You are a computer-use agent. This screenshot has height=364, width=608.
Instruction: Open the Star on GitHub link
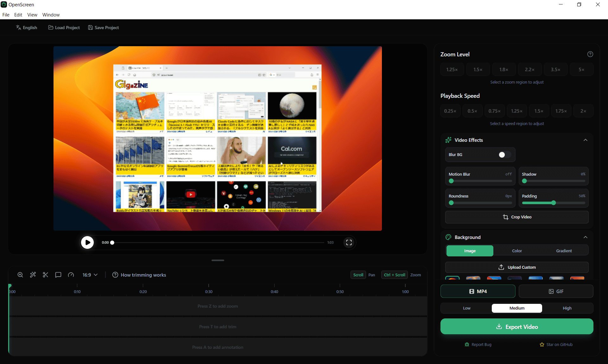point(556,345)
